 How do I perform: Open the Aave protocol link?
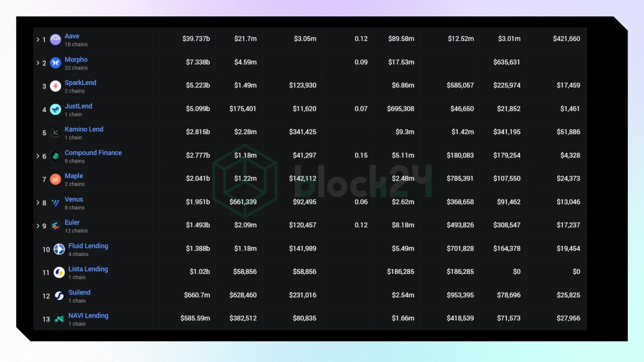72,36
